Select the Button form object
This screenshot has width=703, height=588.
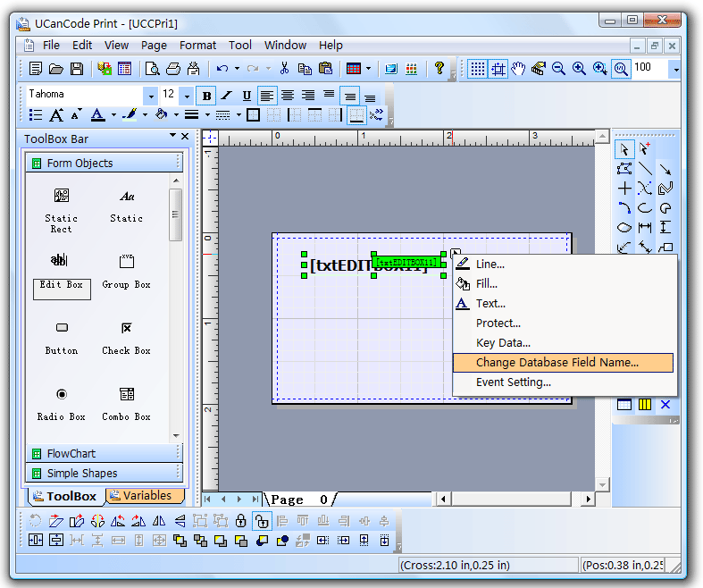pyautogui.click(x=62, y=339)
